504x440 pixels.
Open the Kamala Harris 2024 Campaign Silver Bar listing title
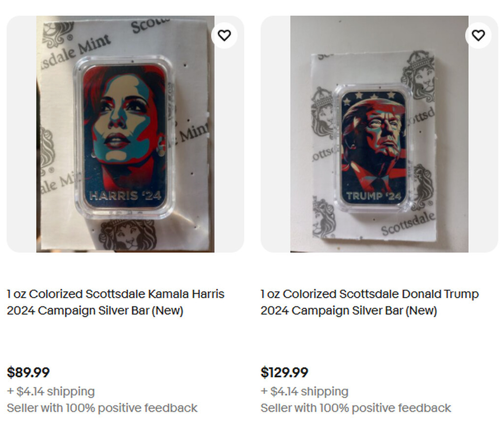[x=115, y=302]
